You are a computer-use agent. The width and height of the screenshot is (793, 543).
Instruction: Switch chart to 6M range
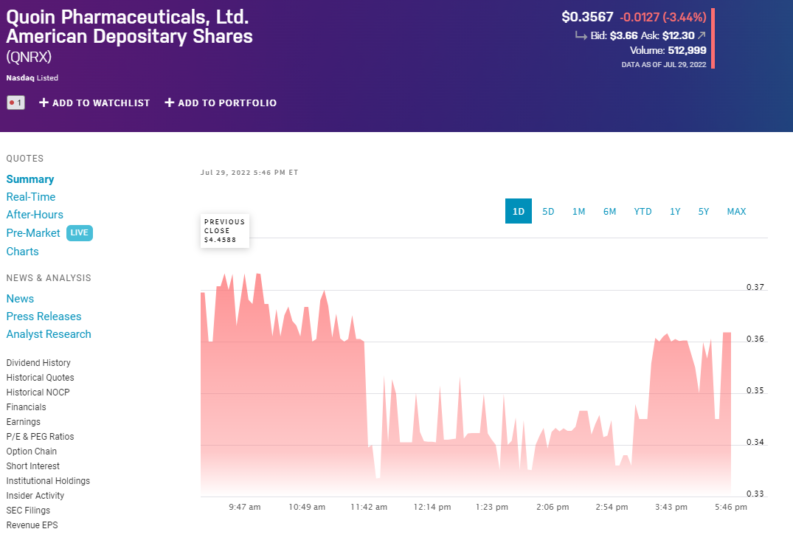point(609,211)
